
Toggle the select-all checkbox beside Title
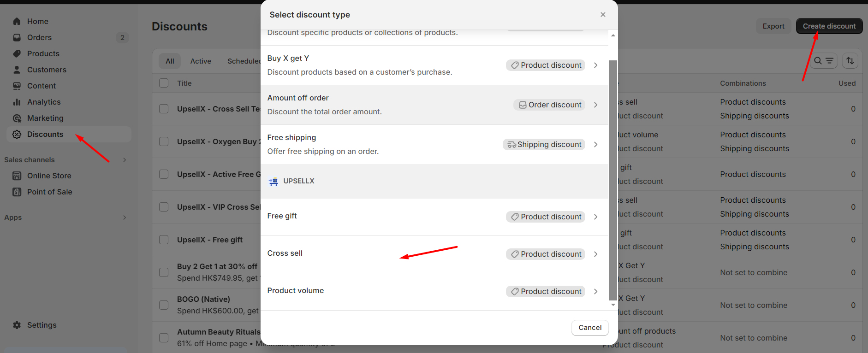click(x=164, y=83)
